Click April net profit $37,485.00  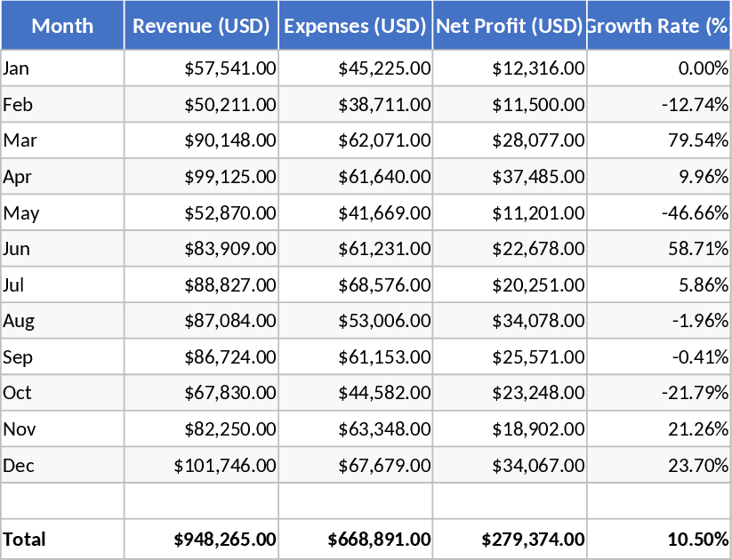[539, 177]
